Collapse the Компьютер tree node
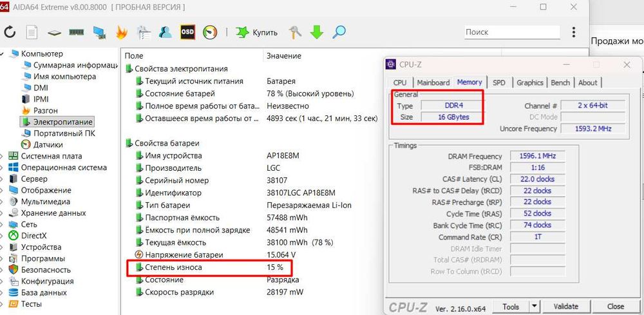This screenshot has width=644, height=315. coord(3,54)
